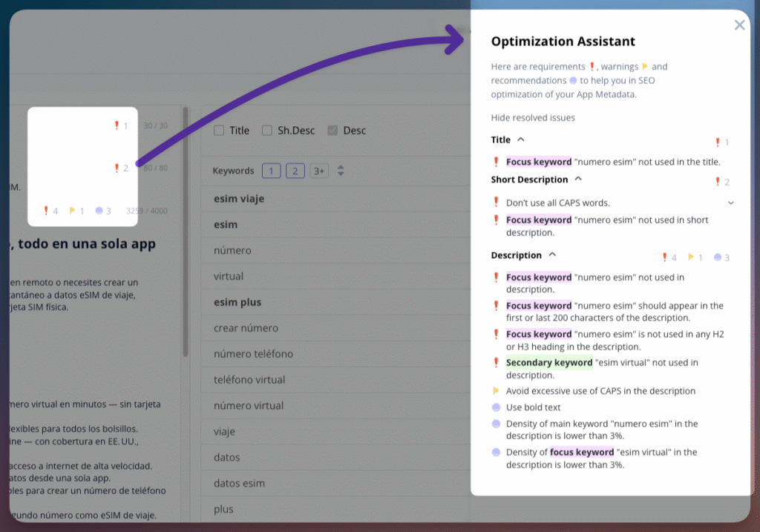Collapse the Title section in the assistant
This screenshot has width=760, height=532.
521,139
